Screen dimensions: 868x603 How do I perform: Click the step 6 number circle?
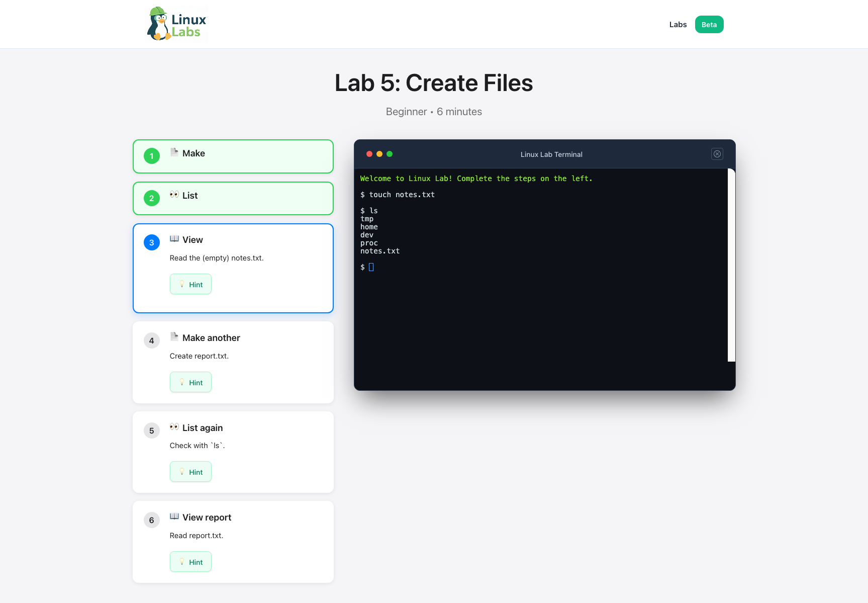(x=152, y=520)
